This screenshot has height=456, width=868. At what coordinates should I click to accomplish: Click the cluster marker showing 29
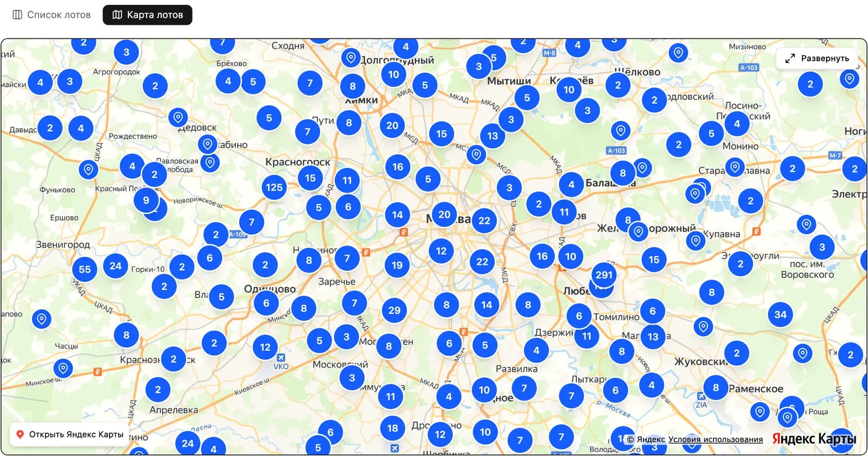pyautogui.click(x=394, y=311)
